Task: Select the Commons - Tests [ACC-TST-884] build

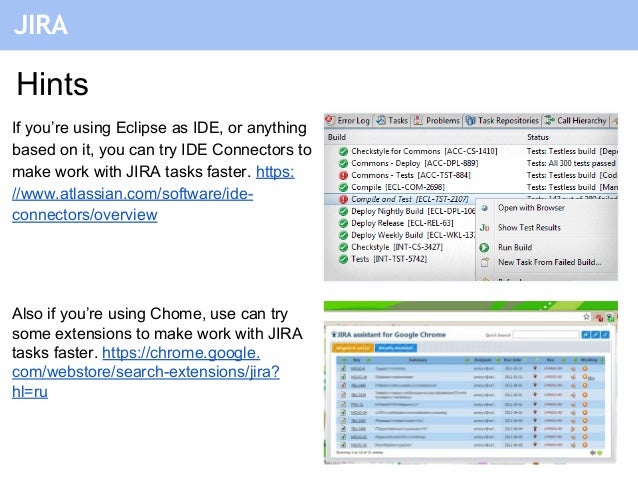Action: (x=411, y=175)
